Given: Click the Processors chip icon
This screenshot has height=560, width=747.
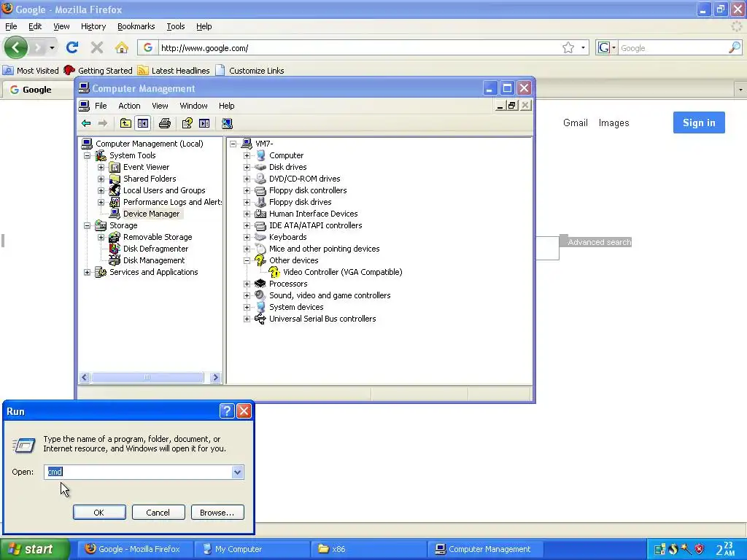Looking at the screenshot, I should (260, 284).
